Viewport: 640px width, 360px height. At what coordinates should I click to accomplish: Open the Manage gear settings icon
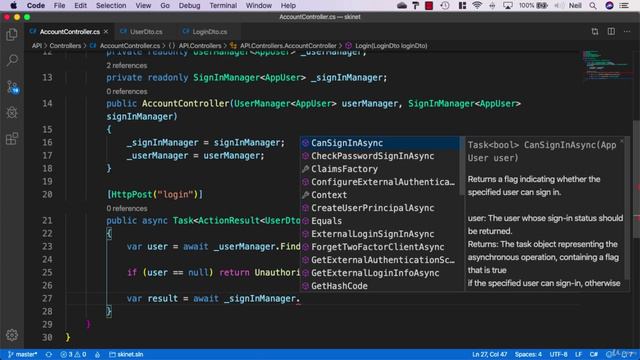click(12, 335)
